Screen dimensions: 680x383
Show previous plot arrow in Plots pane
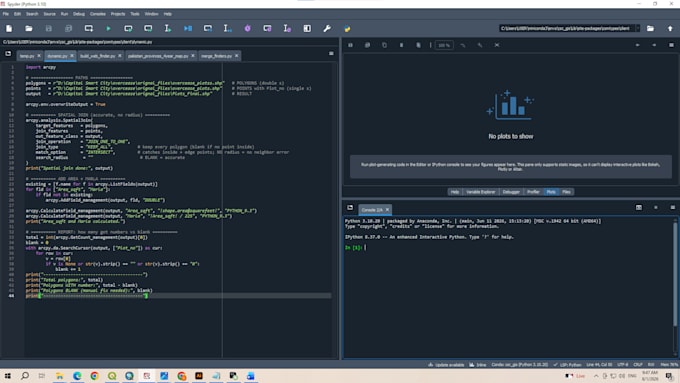click(x=637, y=45)
